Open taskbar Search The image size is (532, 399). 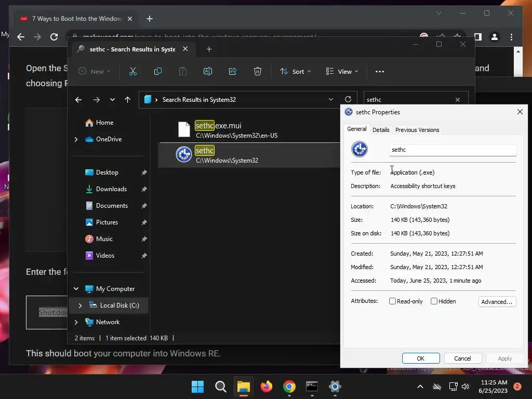(x=220, y=387)
